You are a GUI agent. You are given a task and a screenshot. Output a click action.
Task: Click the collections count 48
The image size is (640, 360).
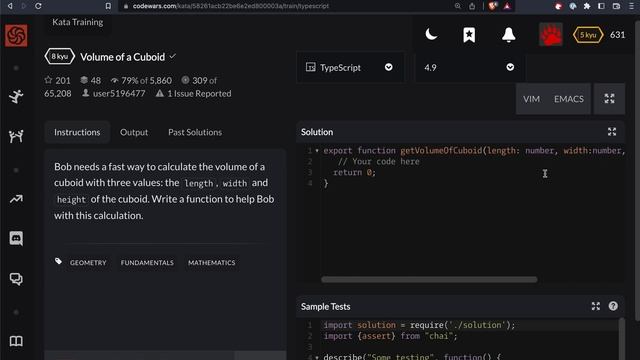91,80
